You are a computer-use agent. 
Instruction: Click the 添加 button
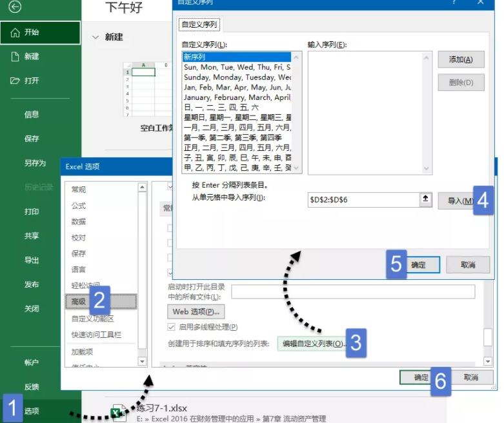tap(461, 59)
